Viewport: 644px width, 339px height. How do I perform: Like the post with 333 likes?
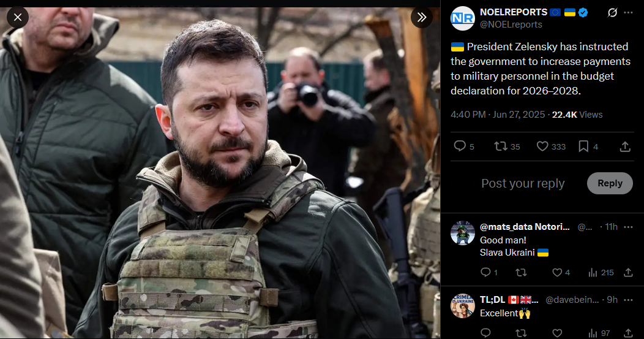[x=551, y=147]
